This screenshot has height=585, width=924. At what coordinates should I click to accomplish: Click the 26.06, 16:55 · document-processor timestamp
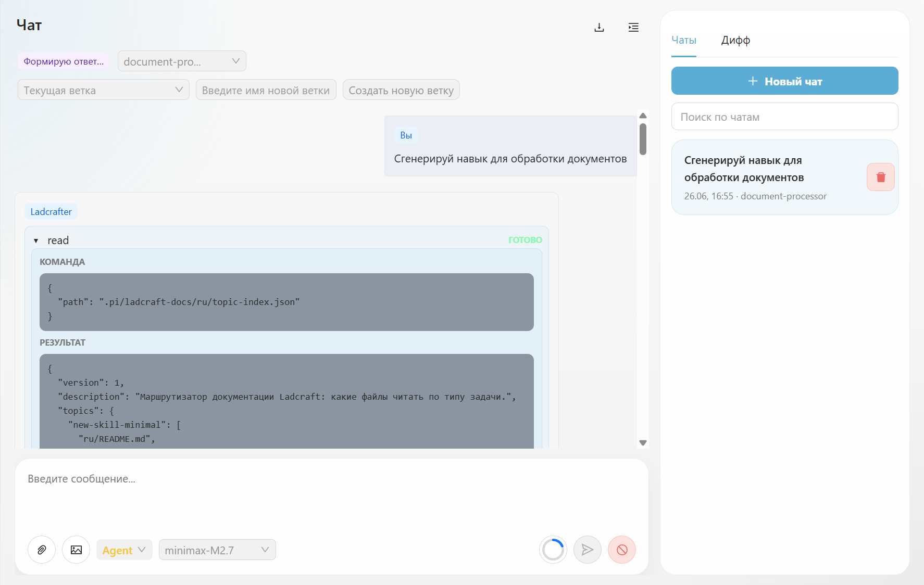click(755, 196)
